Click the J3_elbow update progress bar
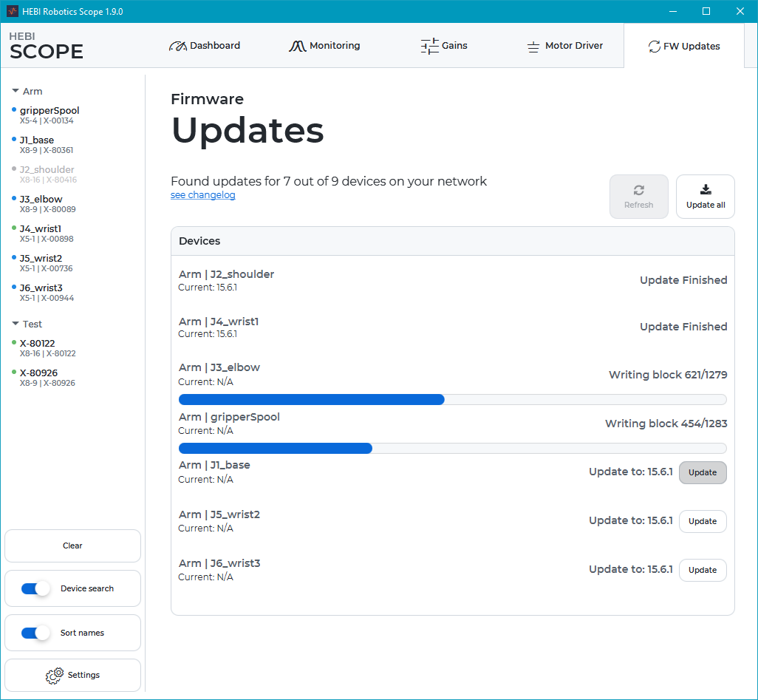 [451, 399]
